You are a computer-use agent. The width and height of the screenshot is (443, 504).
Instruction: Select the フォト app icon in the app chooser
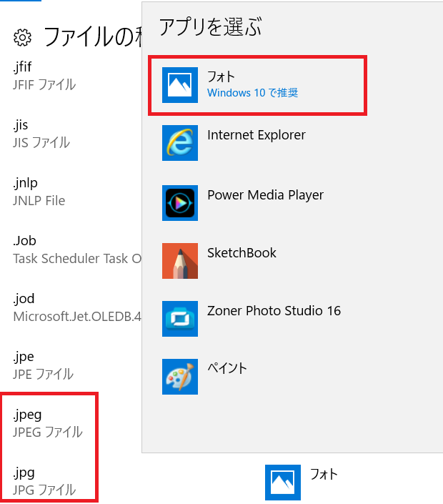coord(180,85)
